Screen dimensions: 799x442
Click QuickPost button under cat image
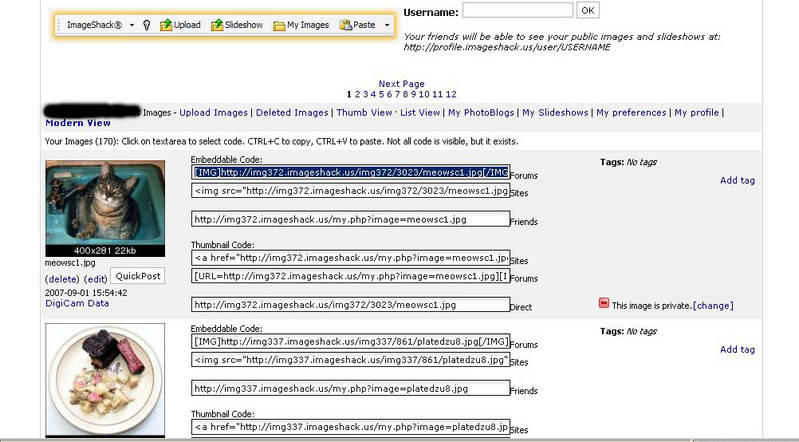[x=137, y=276]
